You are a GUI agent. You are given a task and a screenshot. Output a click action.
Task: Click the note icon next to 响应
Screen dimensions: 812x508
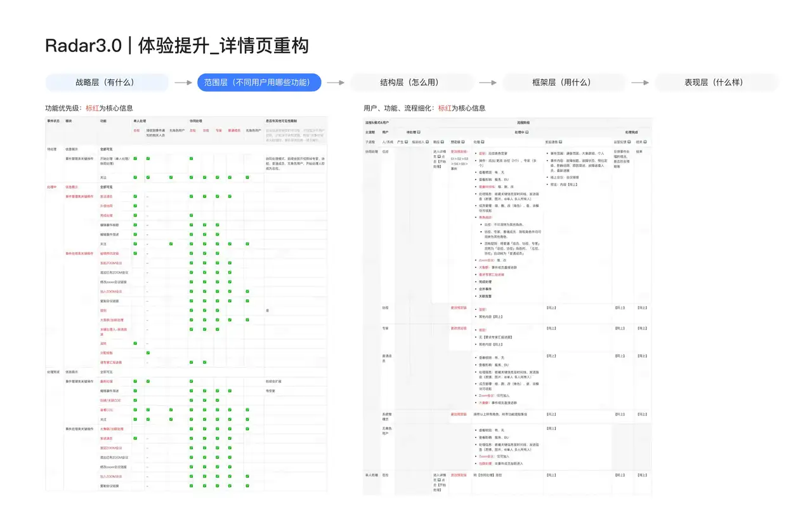(x=442, y=142)
